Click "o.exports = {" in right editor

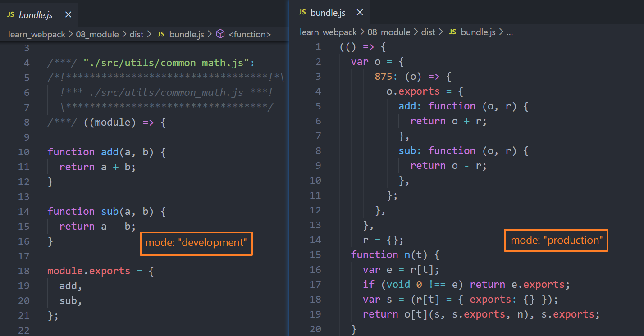425,91
